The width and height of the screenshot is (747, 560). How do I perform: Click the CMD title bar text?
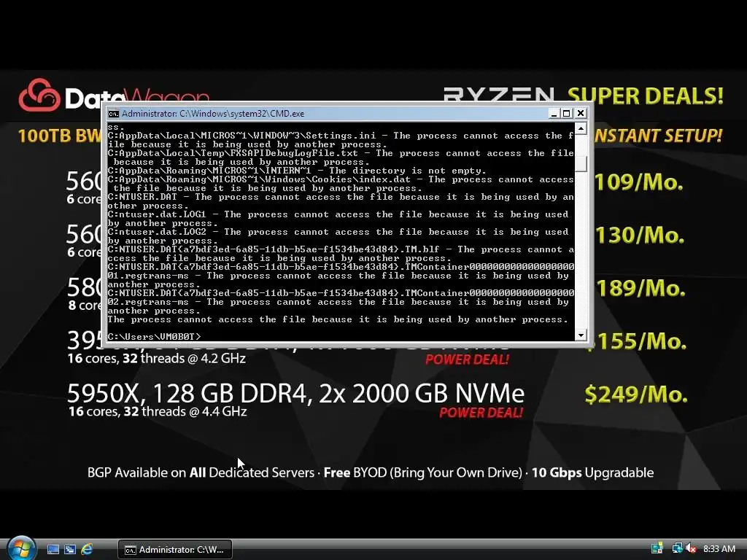tap(213, 113)
